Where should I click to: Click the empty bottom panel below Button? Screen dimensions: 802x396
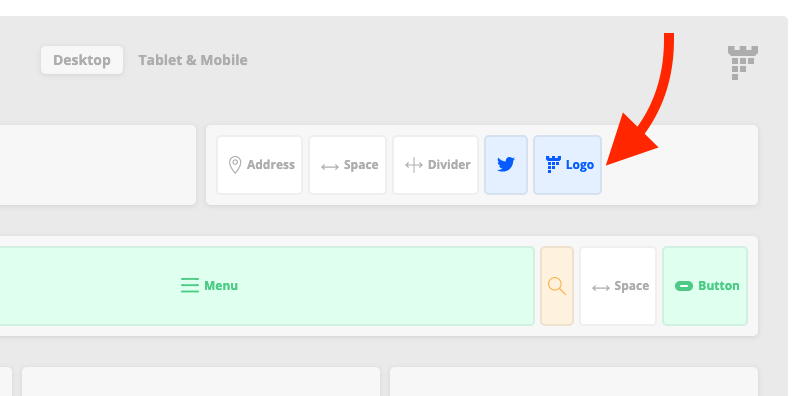(x=573, y=382)
